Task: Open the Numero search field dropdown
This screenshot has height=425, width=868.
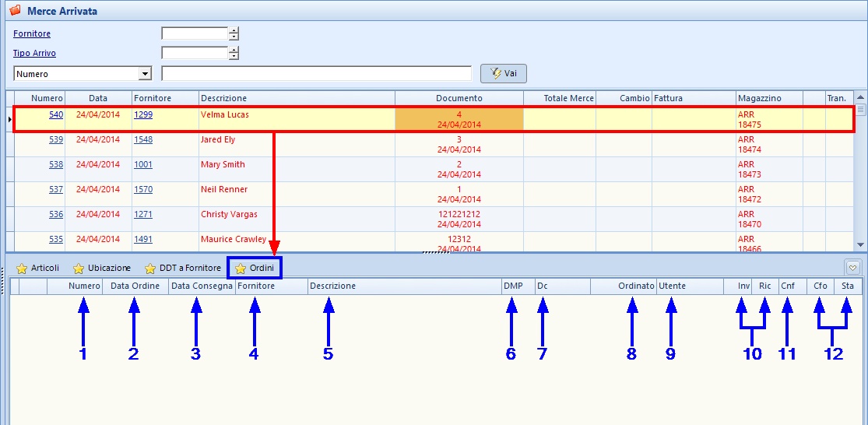Action: pos(144,74)
